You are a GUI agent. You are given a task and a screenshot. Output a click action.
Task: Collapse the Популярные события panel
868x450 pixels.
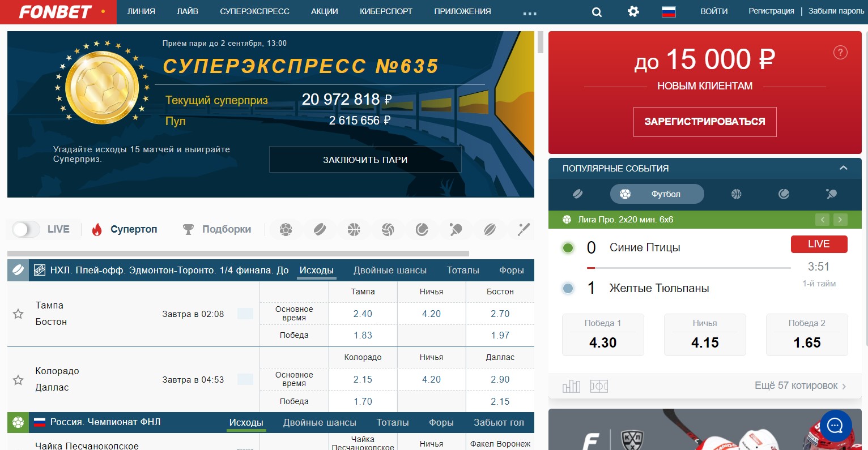tap(843, 168)
